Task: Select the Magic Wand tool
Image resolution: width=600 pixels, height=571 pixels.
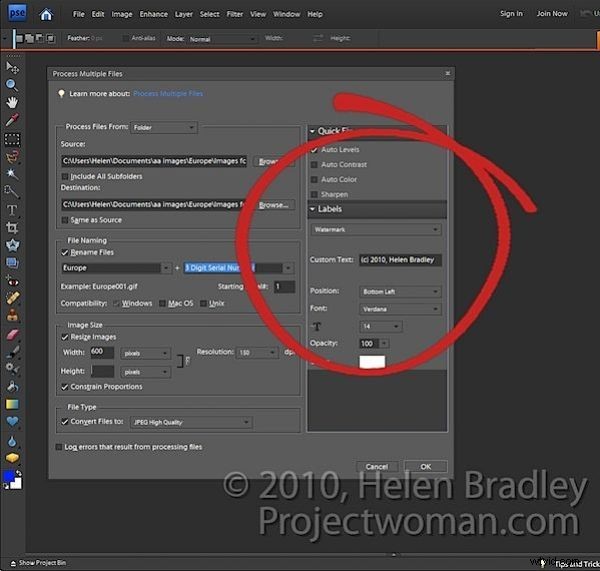Action: click(12, 174)
